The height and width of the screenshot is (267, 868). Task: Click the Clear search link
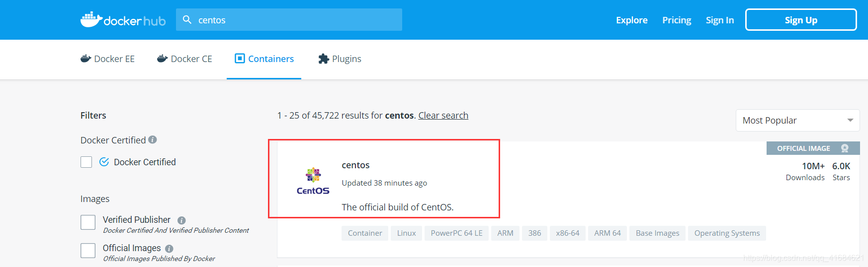point(443,116)
